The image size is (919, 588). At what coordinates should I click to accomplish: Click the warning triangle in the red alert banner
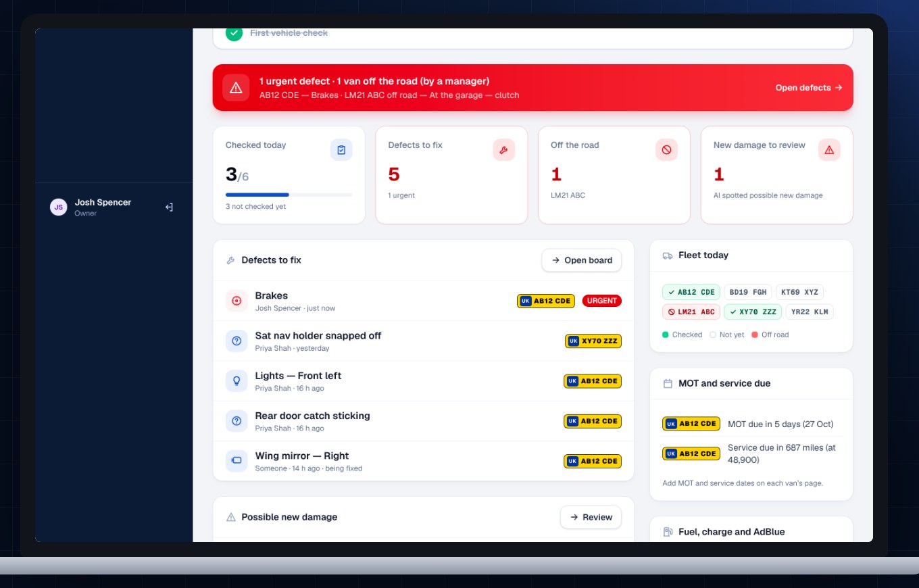236,88
